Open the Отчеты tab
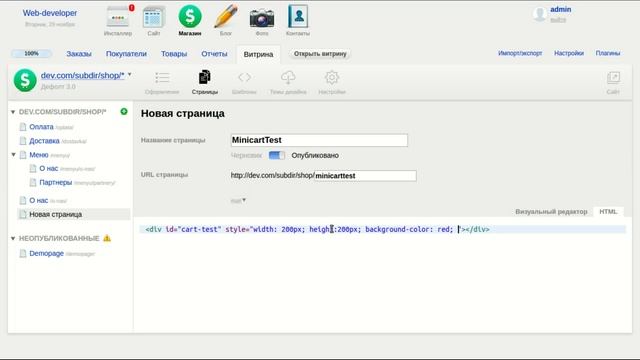640x360 pixels. pyautogui.click(x=214, y=54)
